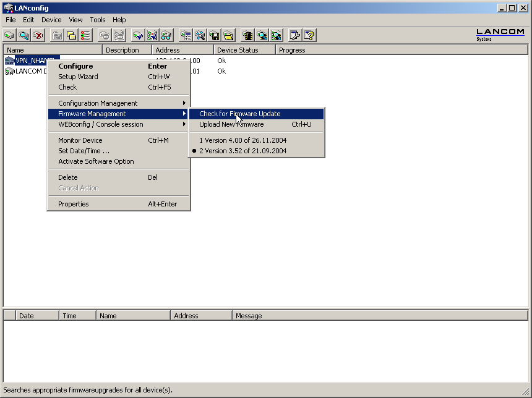
Task: Activate firmware 1 Version 4.00 of 26.11.2004
Action: point(242,140)
